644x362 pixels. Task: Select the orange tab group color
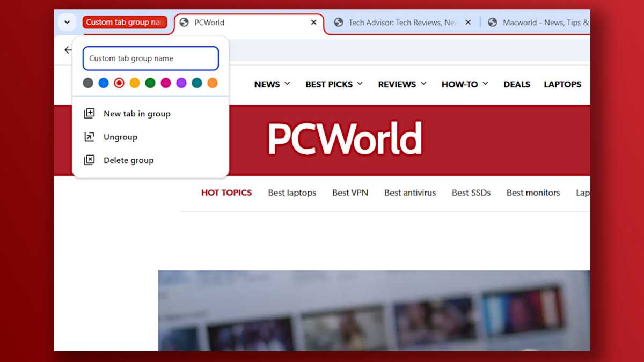pos(212,84)
